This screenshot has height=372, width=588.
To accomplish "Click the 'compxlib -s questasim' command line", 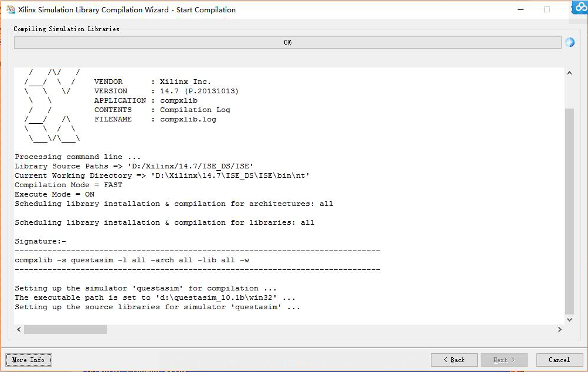I will 132,260.
